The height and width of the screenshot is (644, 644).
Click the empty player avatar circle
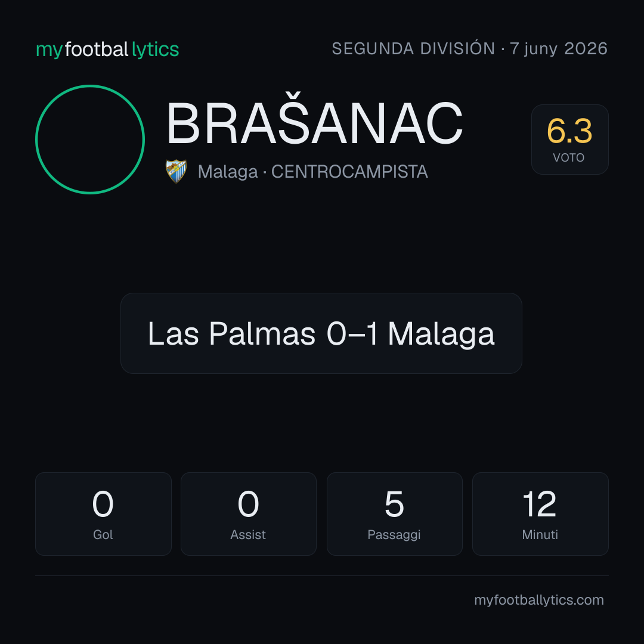(90, 140)
